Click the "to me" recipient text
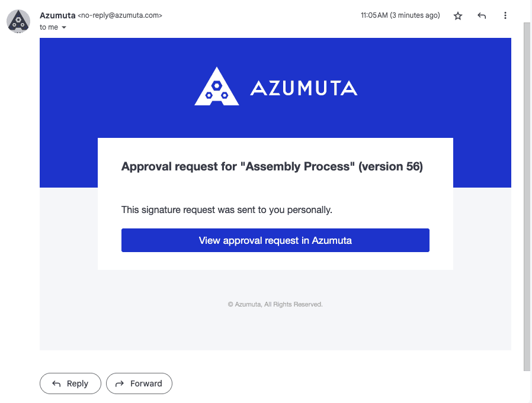The height and width of the screenshot is (403, 532). click(x=49, y=27)
